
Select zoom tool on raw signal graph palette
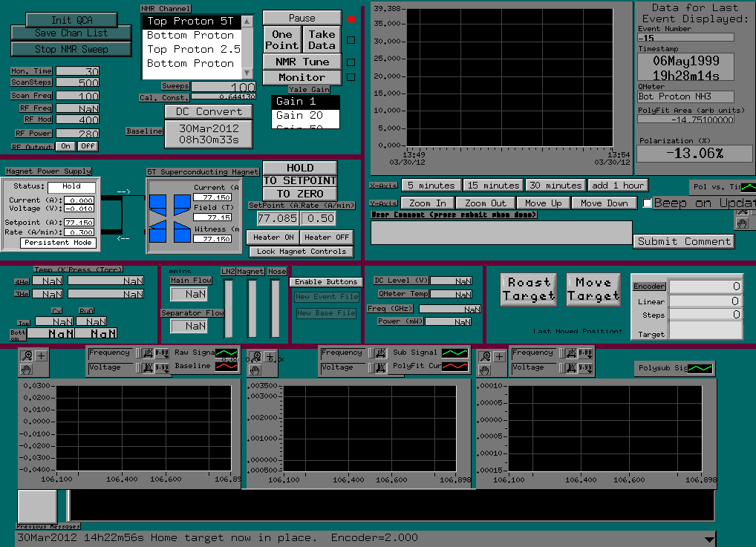click(x=27, y=356)
